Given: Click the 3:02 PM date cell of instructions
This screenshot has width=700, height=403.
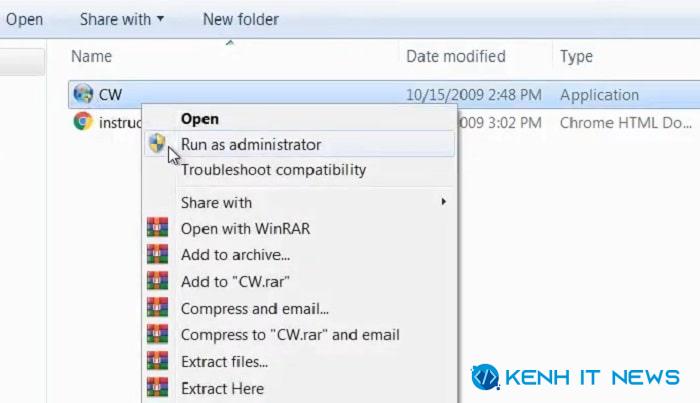Looking at the screenshot, I should (500, 122).
